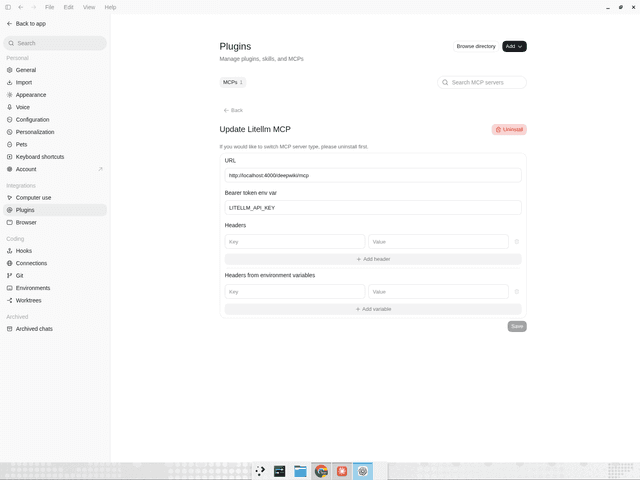The width and height of the screenshot is (640, 480).
Task: Open the orange app icon in taskbar
Action: 342,471
